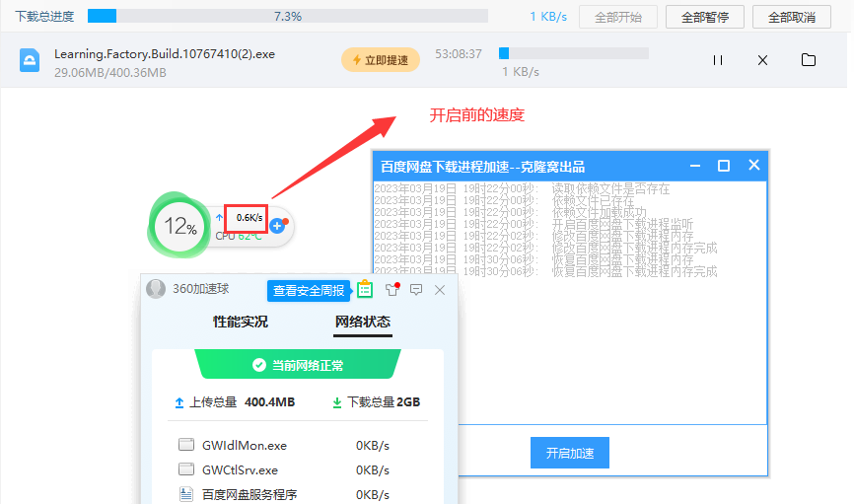Screen dimensions: 854x504
Task: Click the 上传总量 upload arrow icon
Action: pos(179,402)
